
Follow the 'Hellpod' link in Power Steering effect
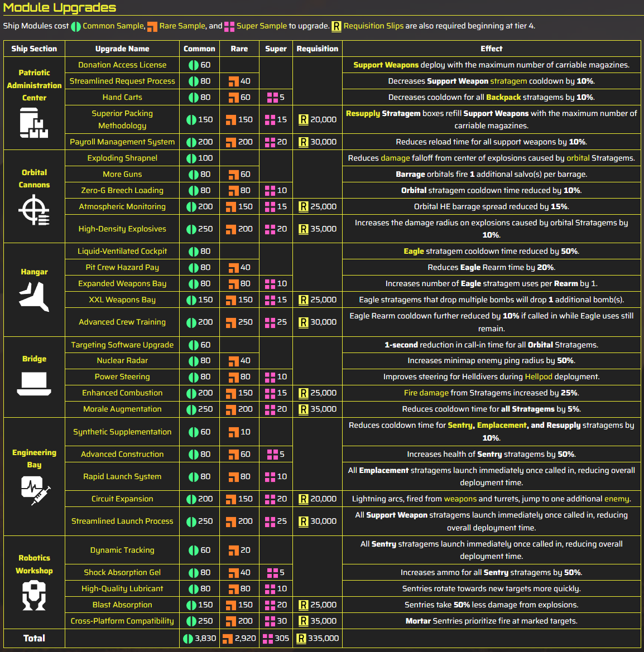click(539, 376)
